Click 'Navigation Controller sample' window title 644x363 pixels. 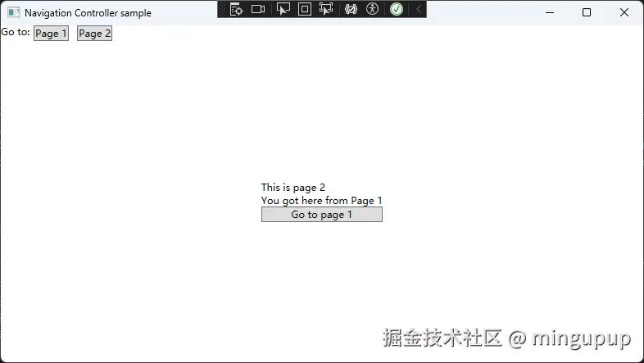click(88, 13)
